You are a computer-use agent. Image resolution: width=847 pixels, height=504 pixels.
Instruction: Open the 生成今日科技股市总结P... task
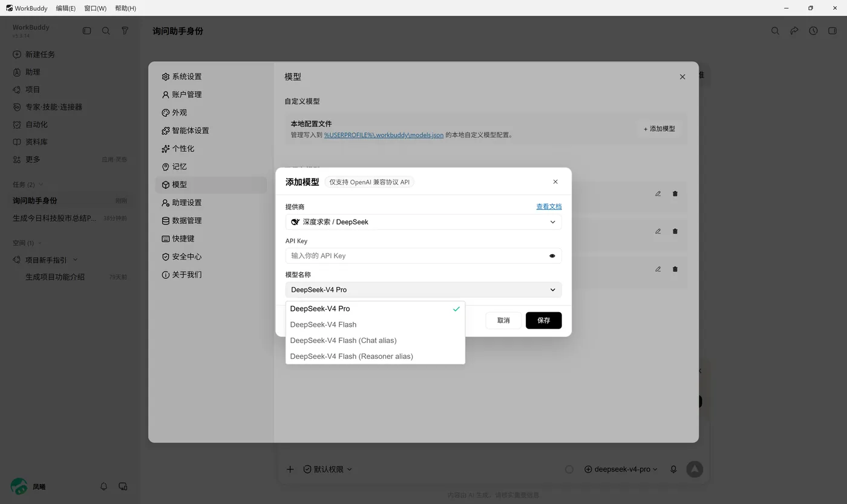[70, 218]
